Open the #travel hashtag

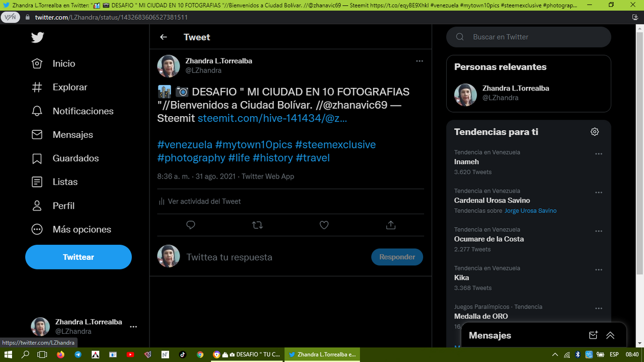point(312,158)
